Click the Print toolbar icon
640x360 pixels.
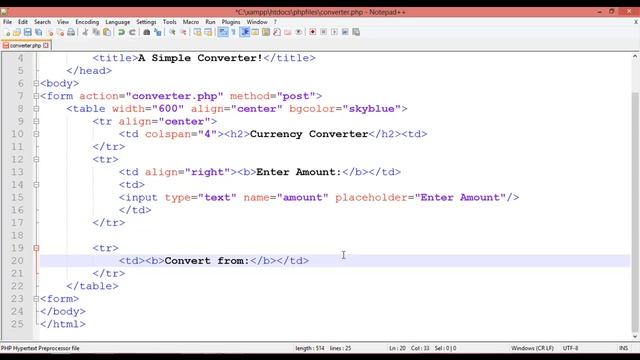tap(71, 32)
